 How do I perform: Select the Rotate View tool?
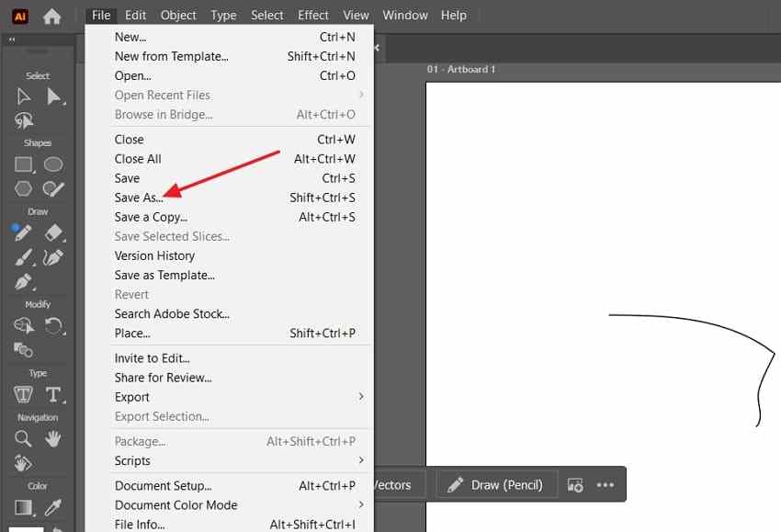(x=23, y=463)
